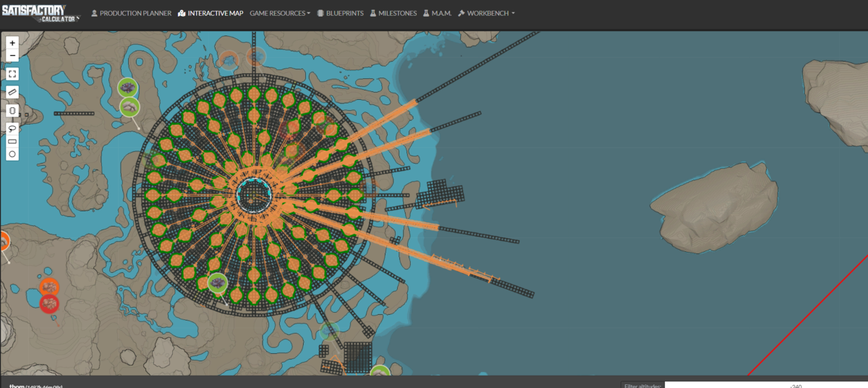Select the lasso selection tool
Screen dimensions: 868x388
[12, 128]
